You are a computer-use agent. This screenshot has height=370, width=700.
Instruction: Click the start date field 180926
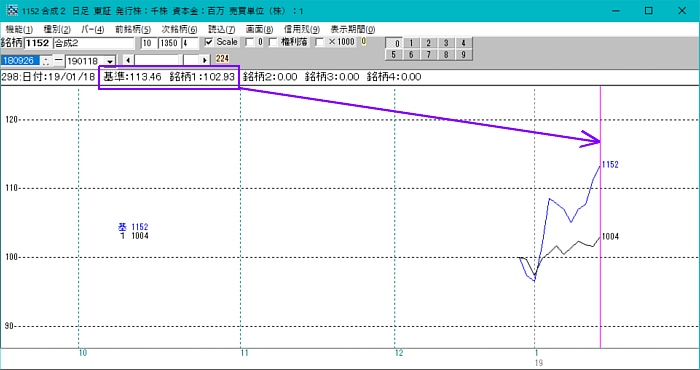tap(20, 60)
